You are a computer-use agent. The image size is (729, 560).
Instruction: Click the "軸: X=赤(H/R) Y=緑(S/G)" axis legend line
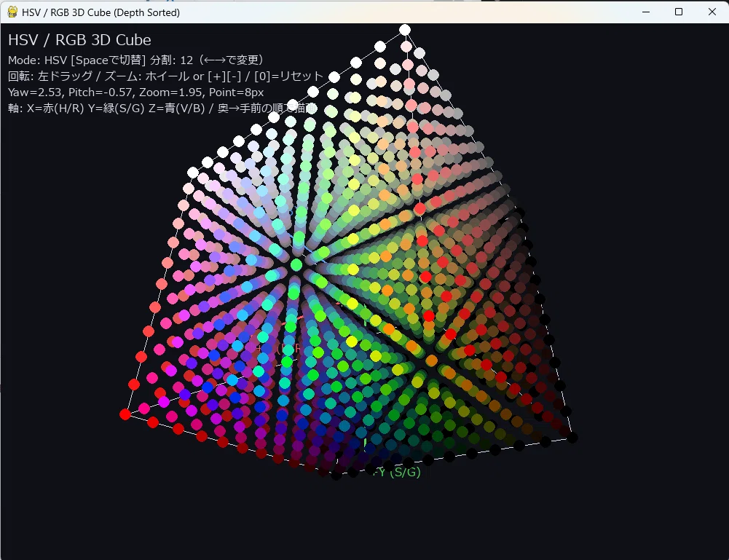(162, 109)
